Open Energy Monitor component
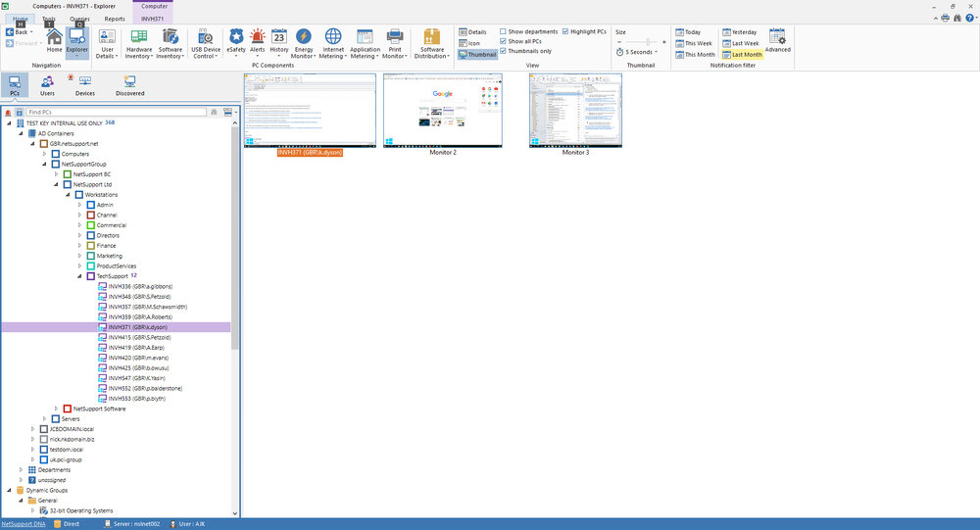The width and height of the screenshot is (980, 530). (304, 43)
